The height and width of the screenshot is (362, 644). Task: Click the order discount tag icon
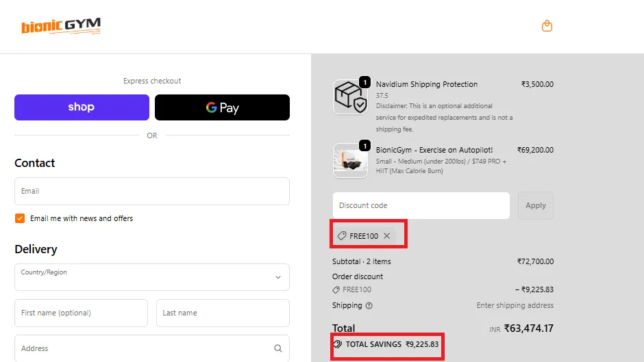tap(336, 290)
